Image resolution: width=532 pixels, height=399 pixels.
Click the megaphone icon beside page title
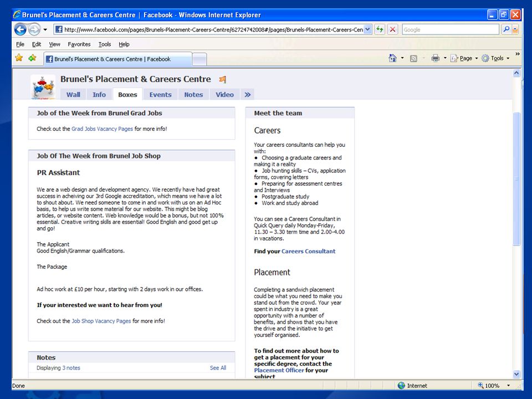(x=223, y=79)
